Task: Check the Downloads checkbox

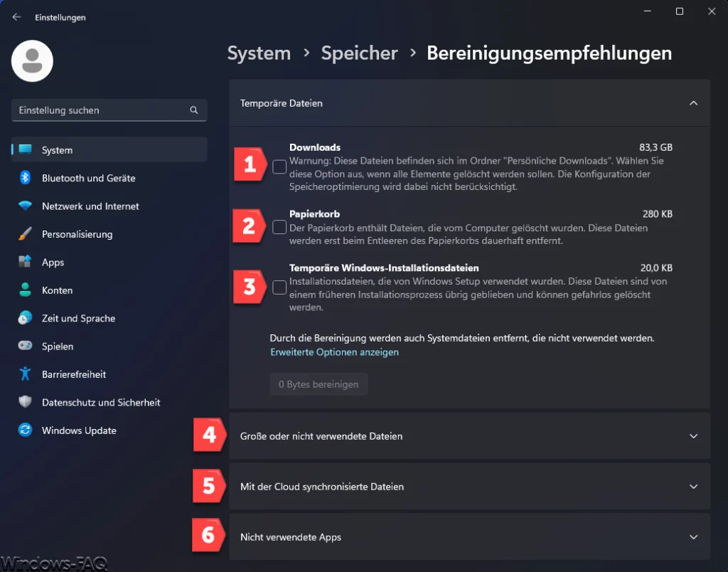Action: tap(279, 166)
